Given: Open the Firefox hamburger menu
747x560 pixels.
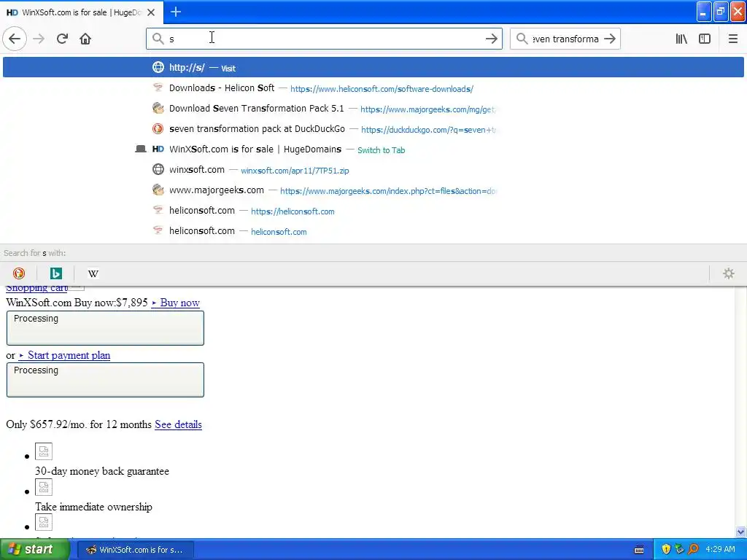Looking at the screenshot, I should (x=733, y=39).
